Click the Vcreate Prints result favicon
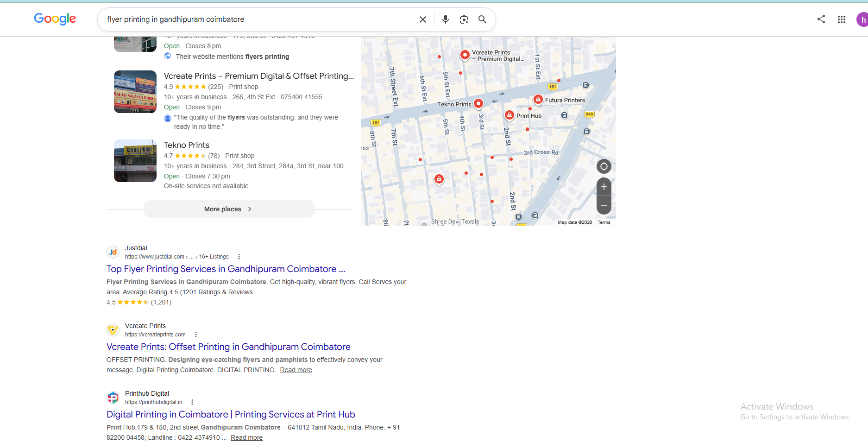868x443 pixels. (113, 330)
